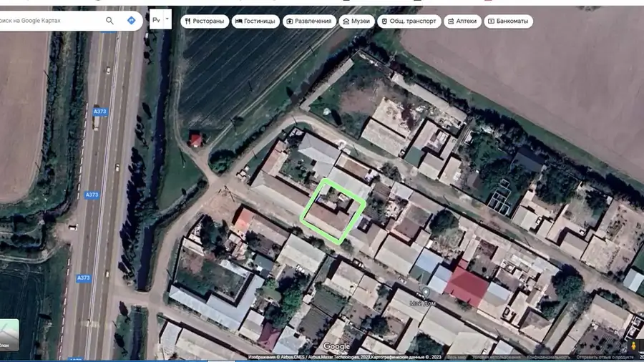Open Конфиденциальность link in footer
This screenshot has height=362, width=644.
coord(548,357)
